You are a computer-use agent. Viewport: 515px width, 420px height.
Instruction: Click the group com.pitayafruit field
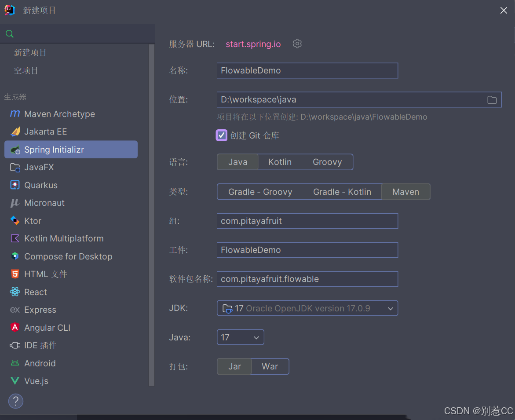click(307, 221)
